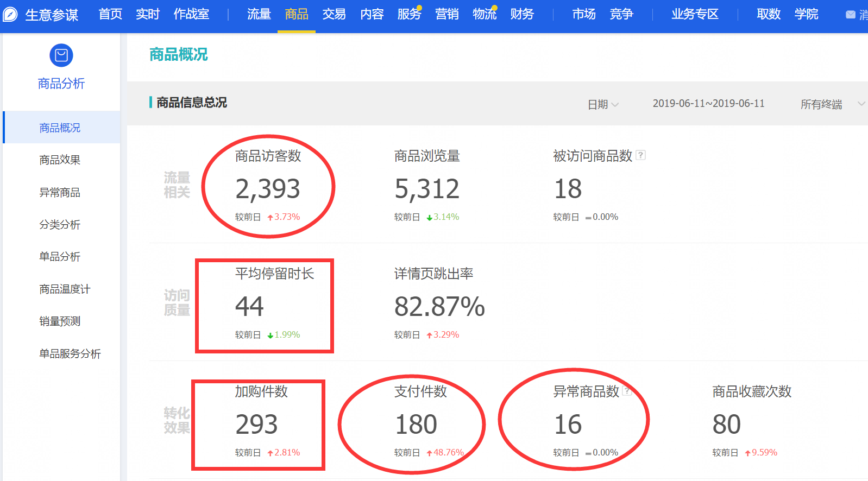Click the 商品访客数 metric card

coord(268,186)
